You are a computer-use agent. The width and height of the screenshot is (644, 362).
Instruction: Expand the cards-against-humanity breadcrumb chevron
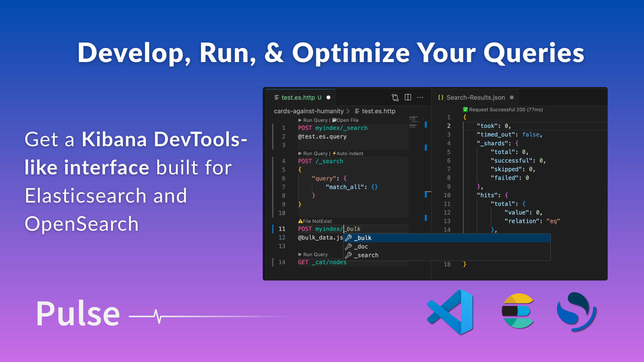pyautogui.click(x=348, y=111)
